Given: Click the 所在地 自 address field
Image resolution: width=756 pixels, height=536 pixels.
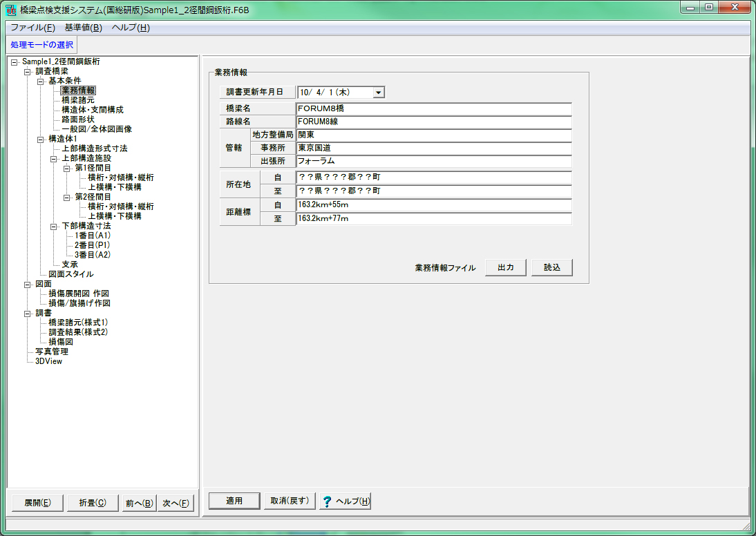Looking at the screenshot, I should point(434,178).
